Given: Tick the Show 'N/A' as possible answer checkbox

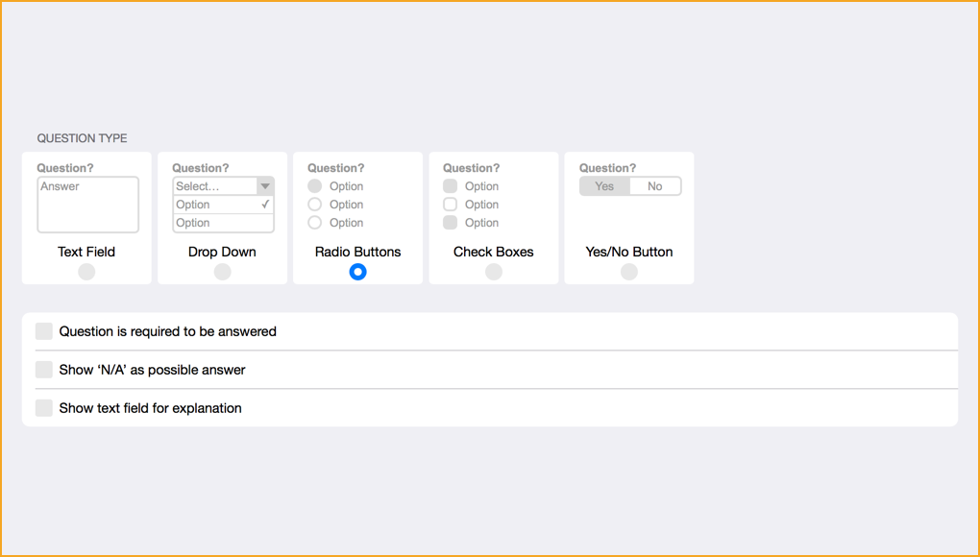Looking at the screenshot, I should click(44, 370).
